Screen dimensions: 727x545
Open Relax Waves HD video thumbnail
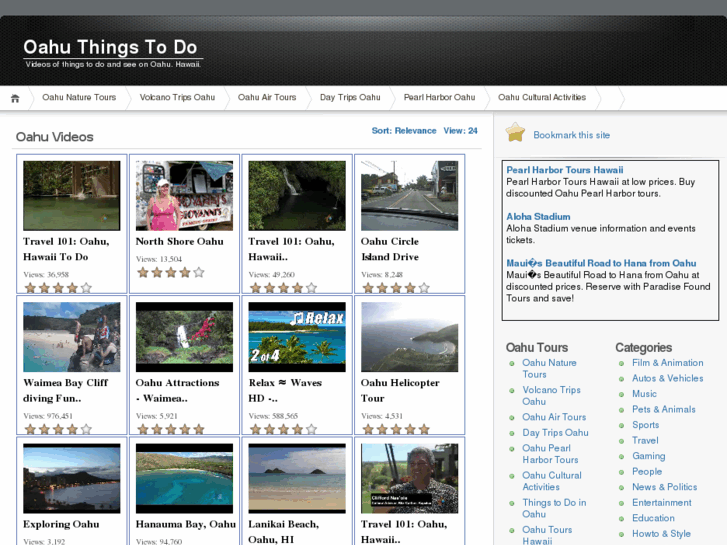coord(297,337)
